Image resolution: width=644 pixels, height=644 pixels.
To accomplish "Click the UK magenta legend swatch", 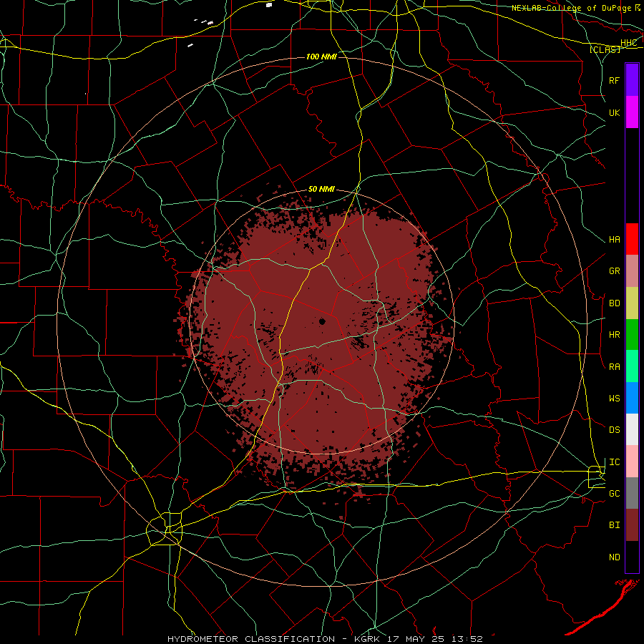I will tap(632, 112).
